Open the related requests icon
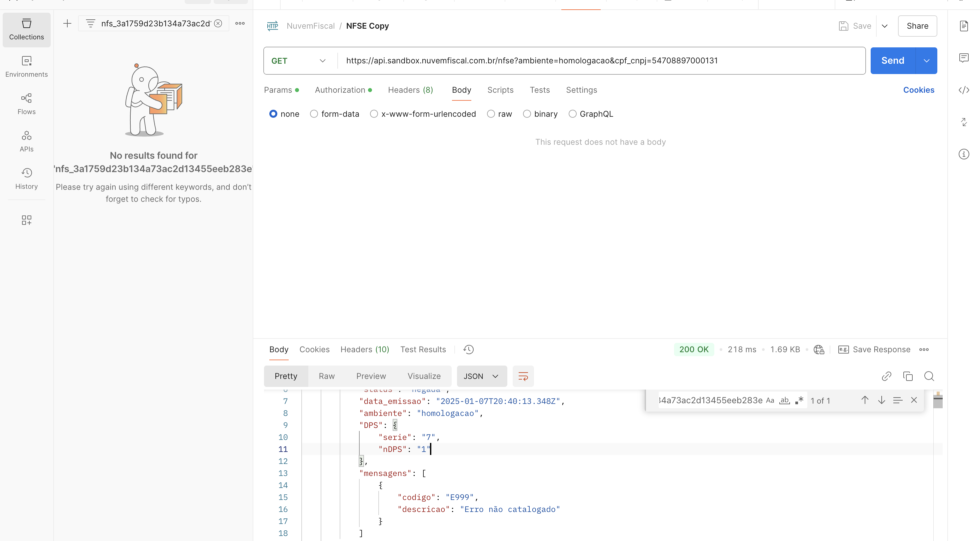 [964, 122]
